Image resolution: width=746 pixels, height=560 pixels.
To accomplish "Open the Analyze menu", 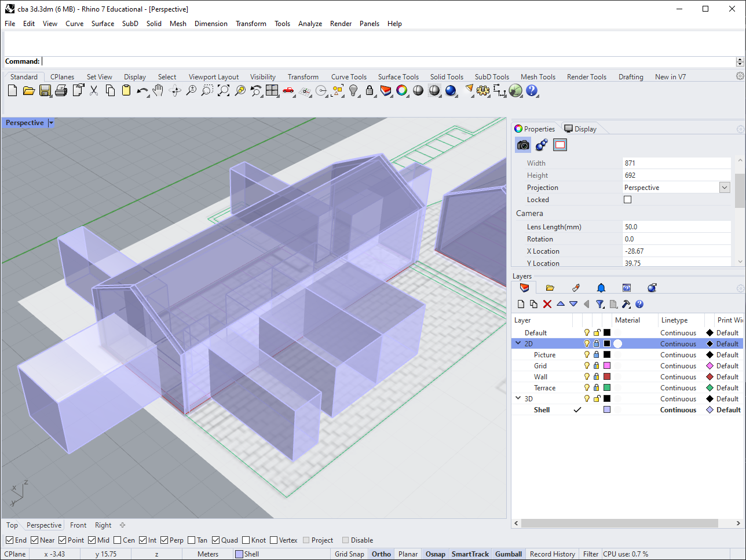I will point(310,24).
